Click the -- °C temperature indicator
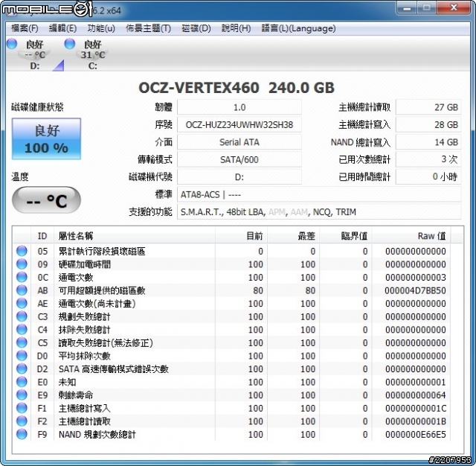This screenshot has width=476, height=466. click(46, 200)
